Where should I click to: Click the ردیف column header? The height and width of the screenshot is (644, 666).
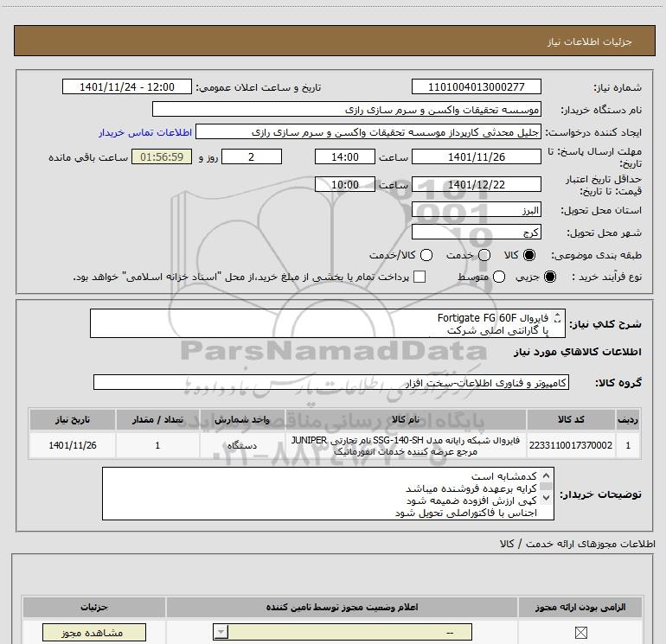tap(628, 419)
